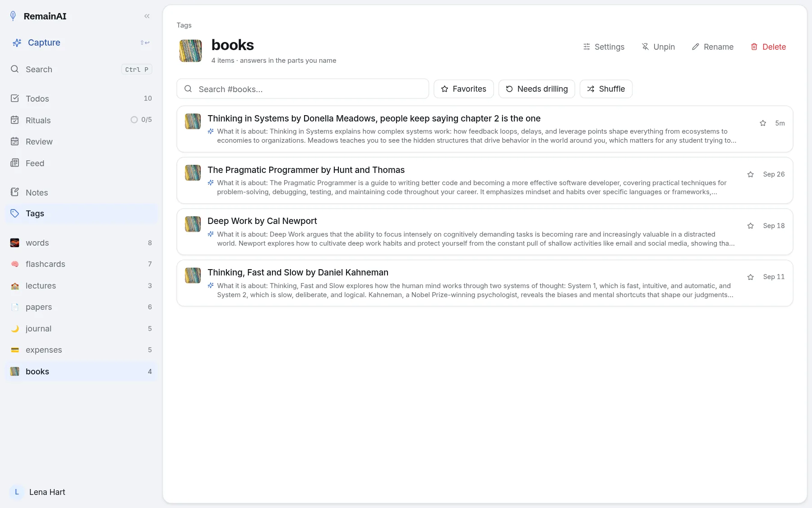Screen dimensions: 812x508
Task: Toggle the Needs drilling filter
Action: point(537,89)
